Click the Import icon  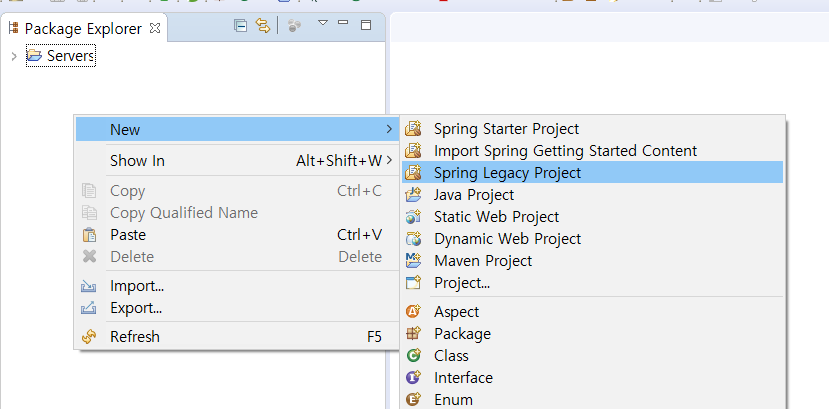pos(88,286)
